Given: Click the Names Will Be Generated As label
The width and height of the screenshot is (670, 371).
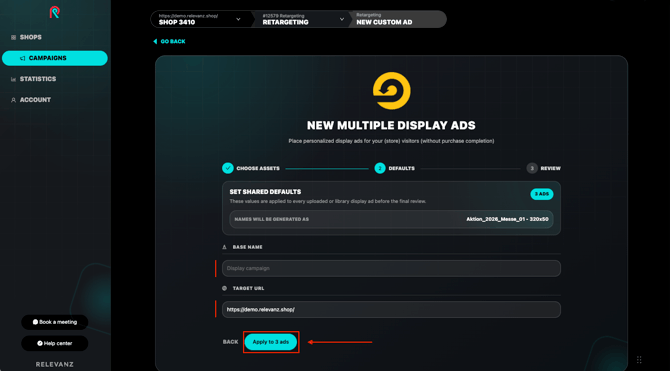Looking at the screenshot, I should pos(272,219).
